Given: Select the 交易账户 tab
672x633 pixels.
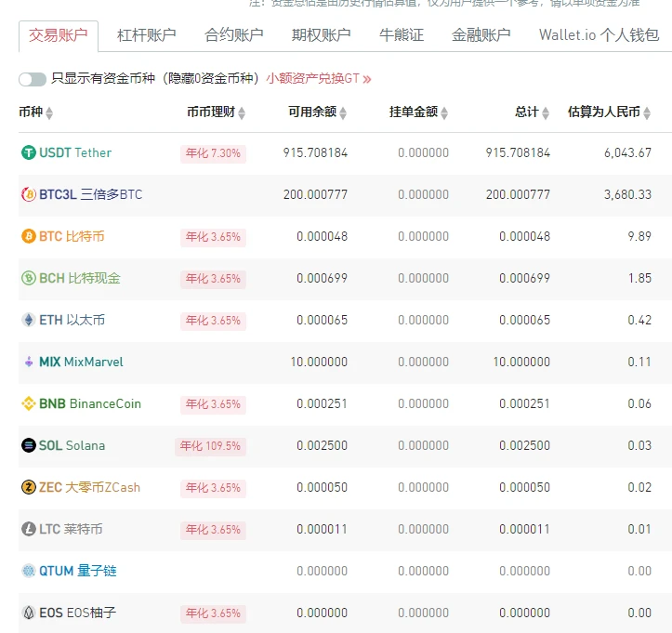Looking at the screenshot, I should click(x=59, y=35).
